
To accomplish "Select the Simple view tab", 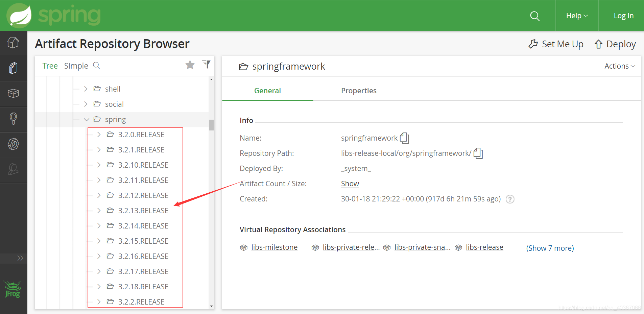I will pos(76,66).
